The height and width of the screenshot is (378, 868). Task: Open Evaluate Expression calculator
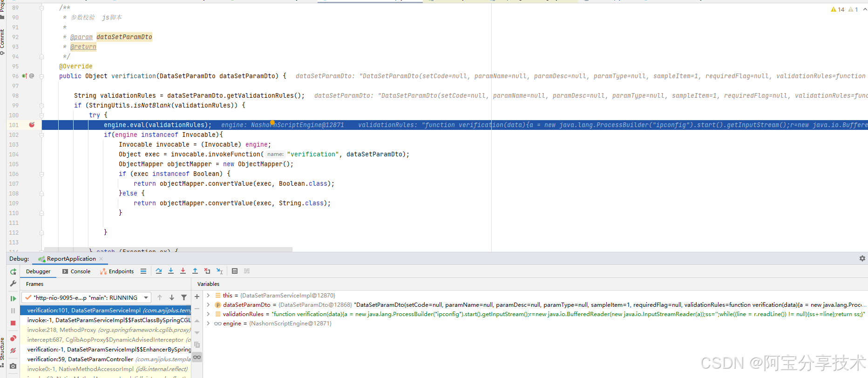pos(235,271)
